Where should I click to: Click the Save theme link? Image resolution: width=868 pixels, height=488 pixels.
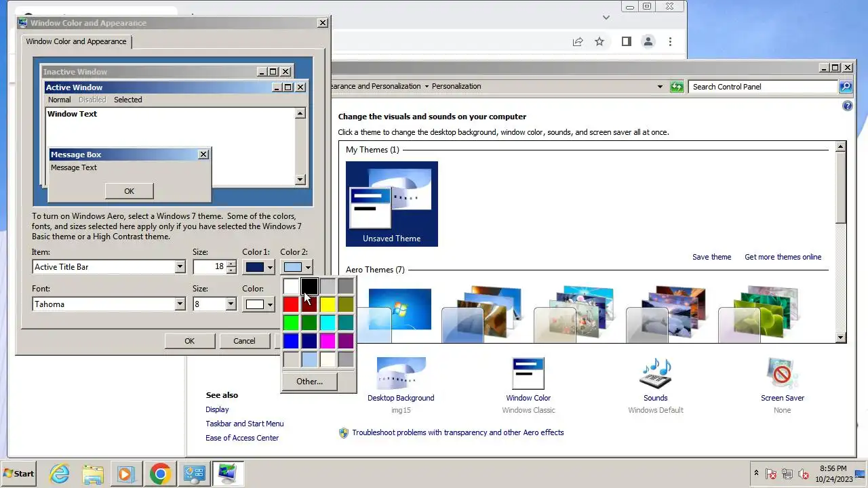point(711,257)
